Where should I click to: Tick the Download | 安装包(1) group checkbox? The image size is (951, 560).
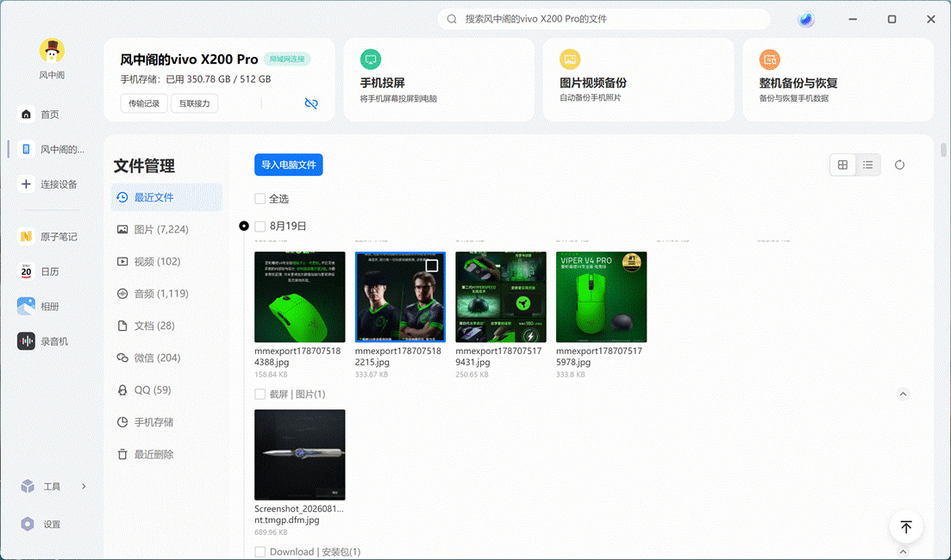pyautogui.click(x=260, y=551)
